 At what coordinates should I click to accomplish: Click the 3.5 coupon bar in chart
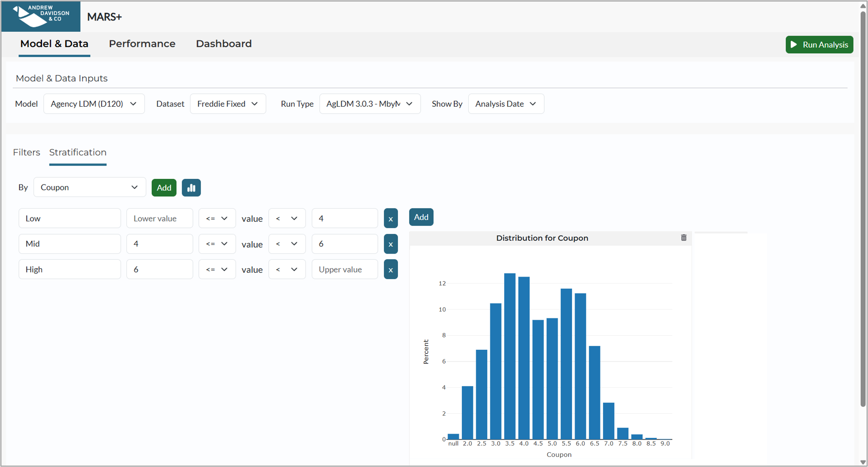click(510, 356)
